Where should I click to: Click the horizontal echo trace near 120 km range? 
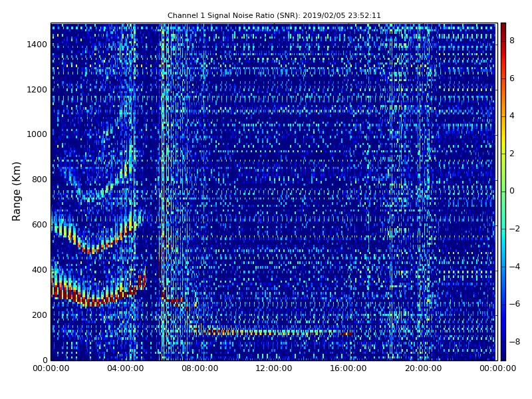pyautogui.click(x=271, y=332)
